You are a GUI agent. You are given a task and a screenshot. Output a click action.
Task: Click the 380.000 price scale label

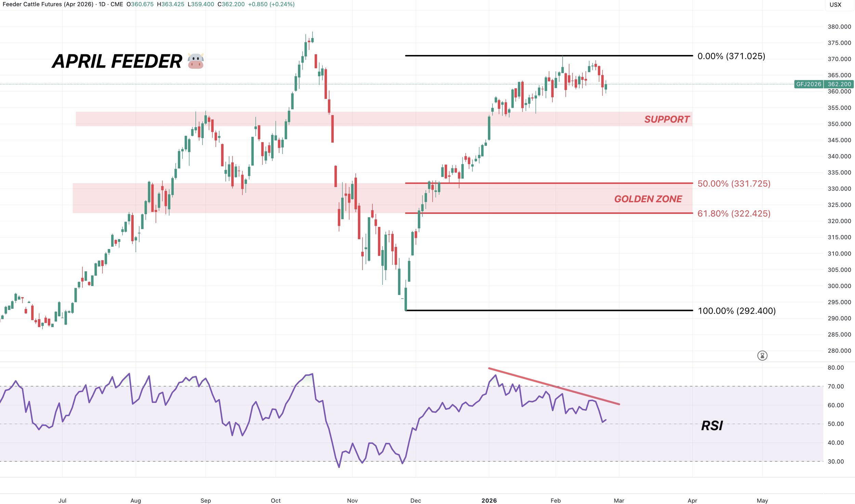point(839,27)
